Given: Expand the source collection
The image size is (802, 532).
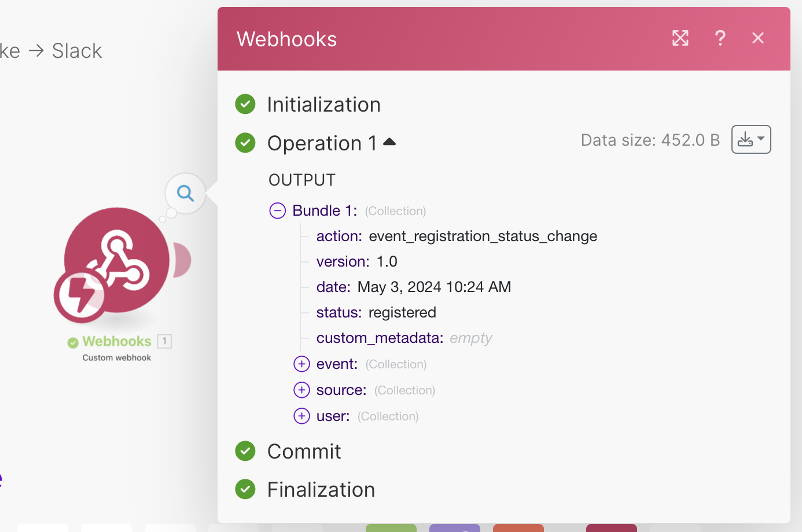Looking at the screenshot, I should click(302, 390).
